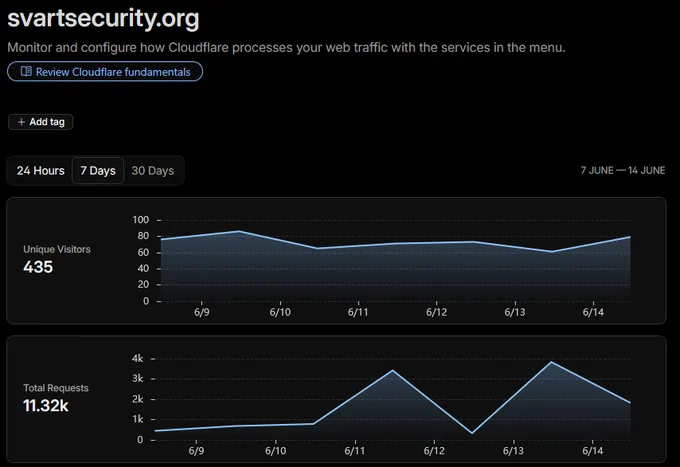The image size is (680, 467).
Task: Click the 6/11 label on Total Requests chart
Action: pyautogui.click(x=355, y=451)
